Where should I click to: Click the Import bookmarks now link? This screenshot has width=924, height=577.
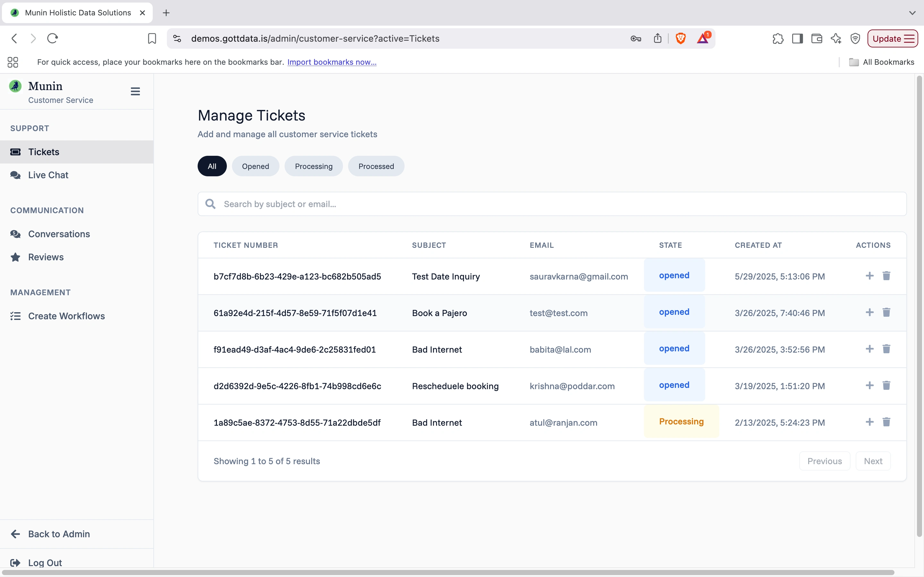(x=331, y=62)
